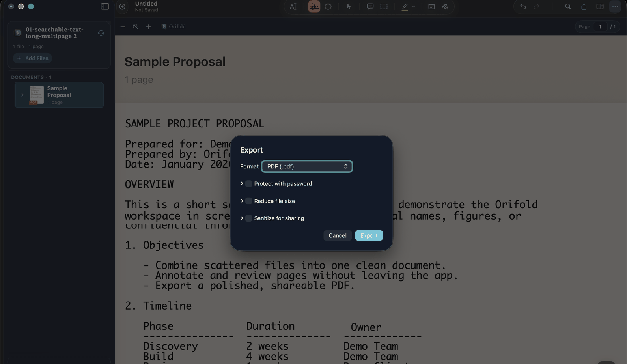Click the 'Sample Proposal' page heading
This screenshot has width=627, height=364.
tap(175, 62)
